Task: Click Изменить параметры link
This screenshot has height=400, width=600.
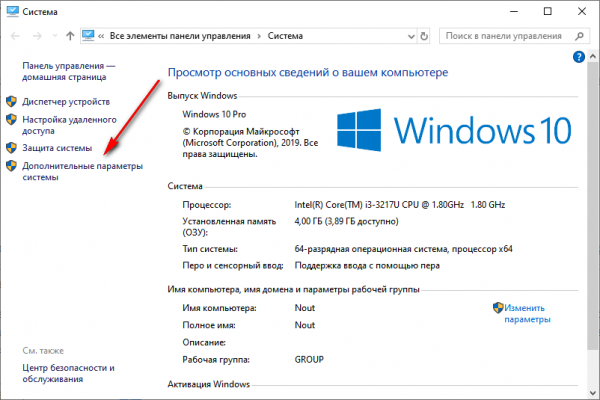Action: point(527,313)
